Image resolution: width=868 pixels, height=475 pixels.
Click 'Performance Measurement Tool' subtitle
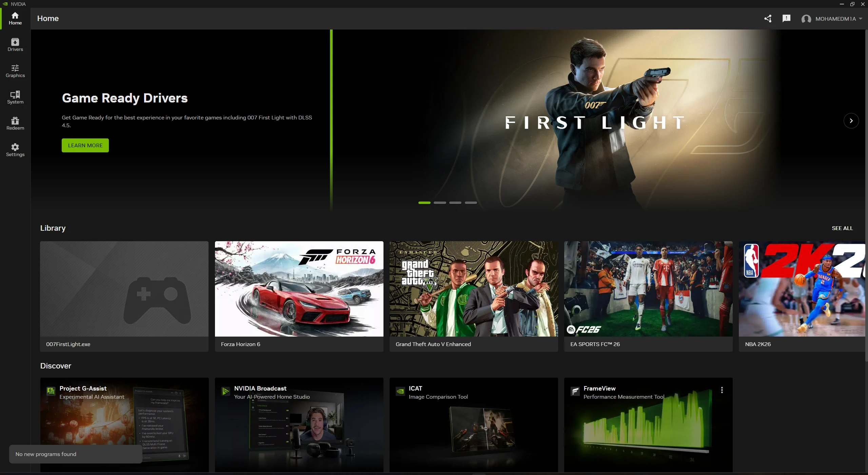point(624,397)
